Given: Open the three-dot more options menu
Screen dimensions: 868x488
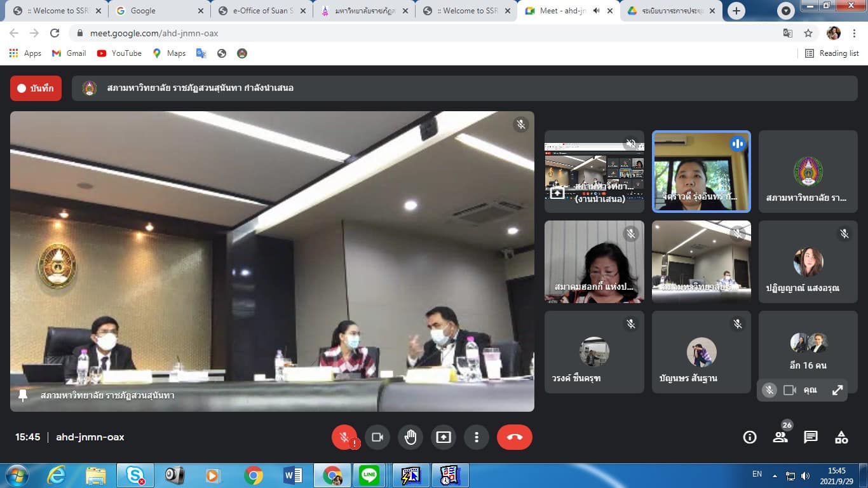Looking at the screenshot, I should [477, 437].
